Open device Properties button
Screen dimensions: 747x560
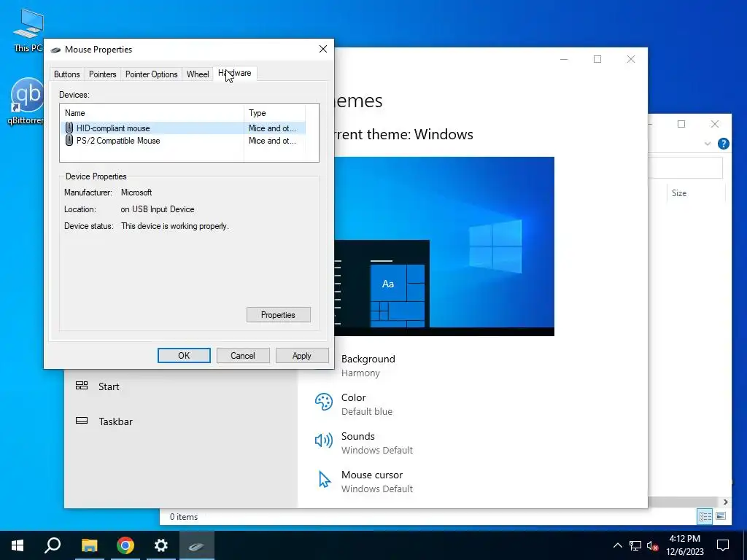[278, 315]
